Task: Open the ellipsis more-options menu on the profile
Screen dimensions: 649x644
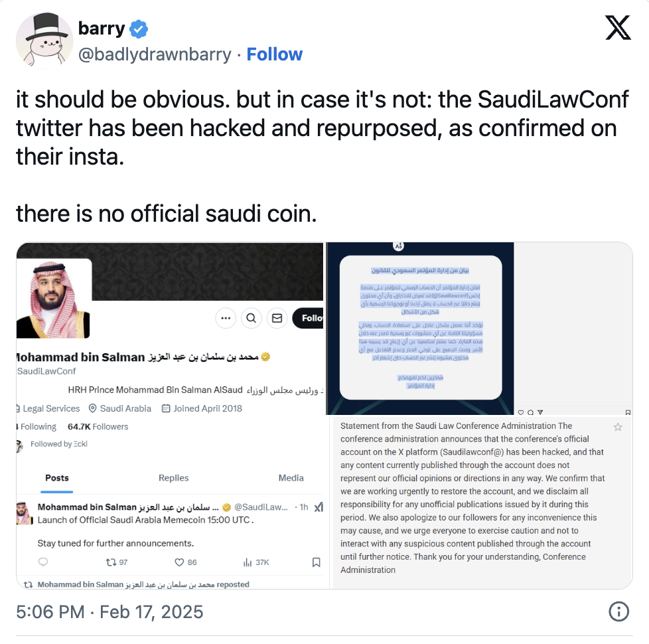Action: coord(226,318)
